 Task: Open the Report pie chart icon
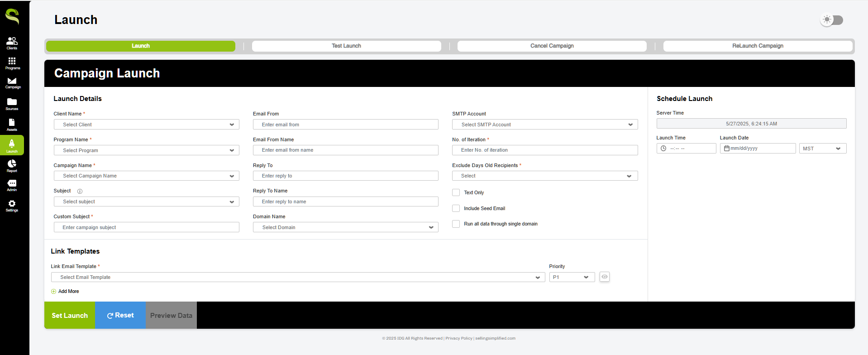12,165
